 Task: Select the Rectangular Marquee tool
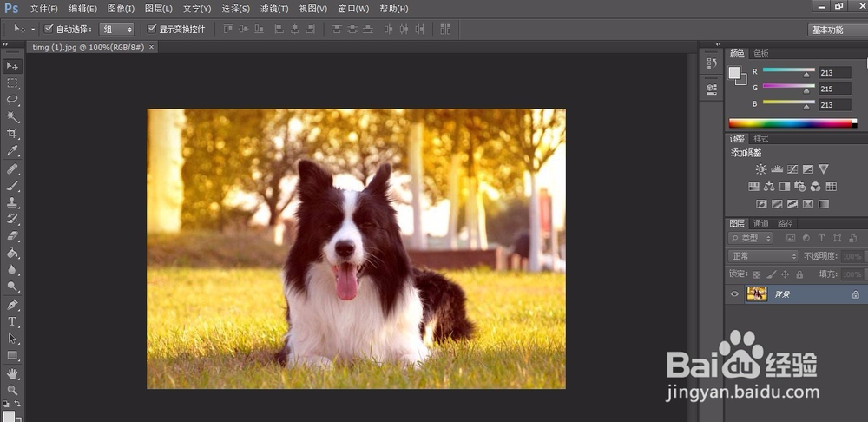point(12,83)
